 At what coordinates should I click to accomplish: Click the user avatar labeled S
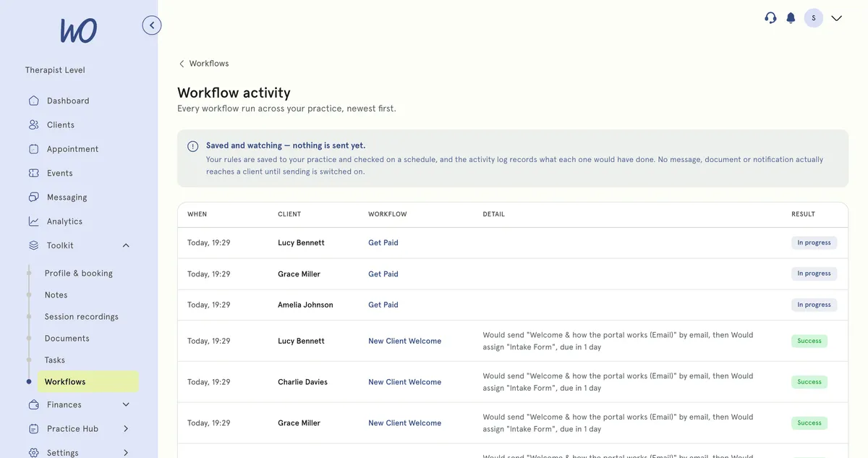click(814, 18)
